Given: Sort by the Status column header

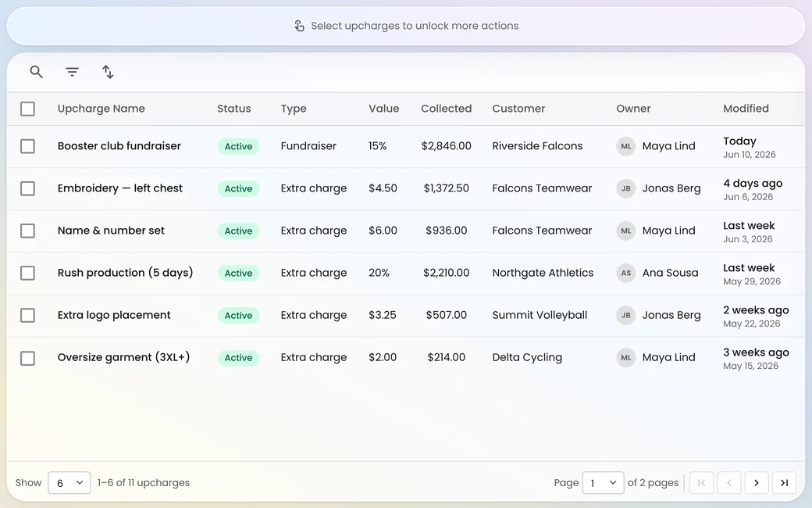Looking at the screenshot, I should pos(233,109).
